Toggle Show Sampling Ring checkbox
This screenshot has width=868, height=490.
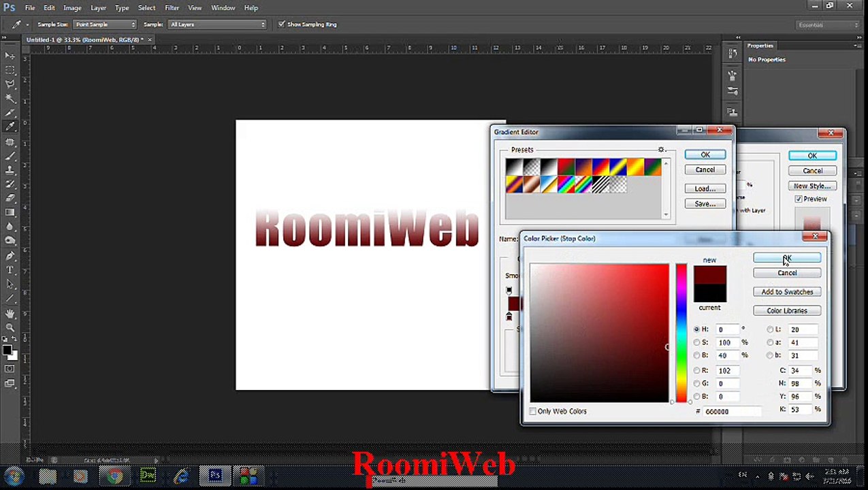click(x=282, y=24)
